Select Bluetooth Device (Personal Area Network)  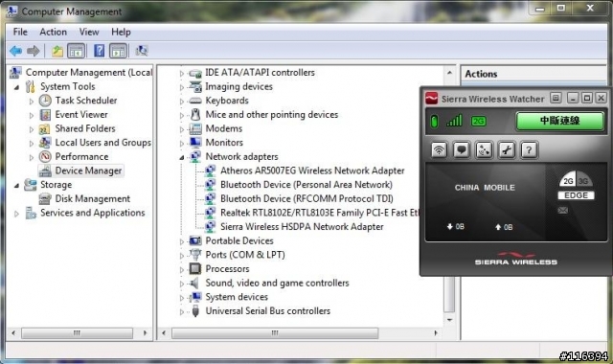(x=306, y=185)
